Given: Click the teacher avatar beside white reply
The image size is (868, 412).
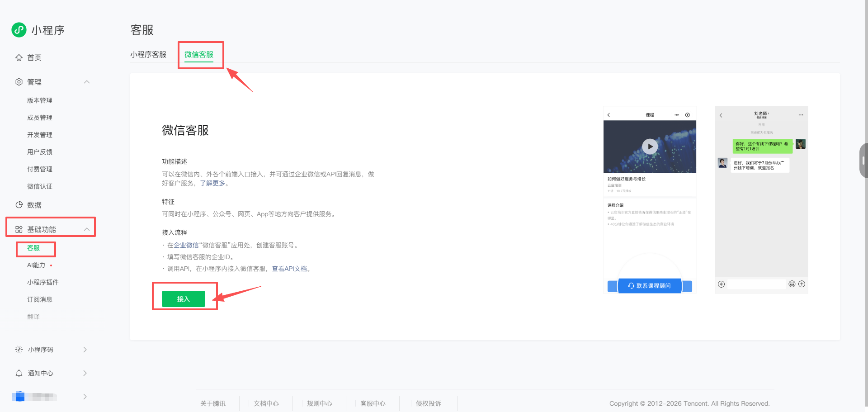Looking at the screenshot, I should [x=723, y=163].
